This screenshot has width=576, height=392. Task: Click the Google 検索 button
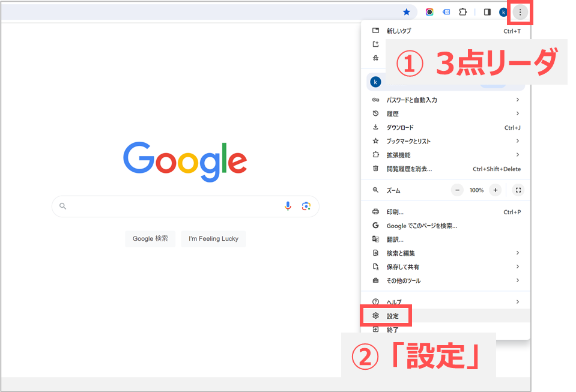coord(150,238)
